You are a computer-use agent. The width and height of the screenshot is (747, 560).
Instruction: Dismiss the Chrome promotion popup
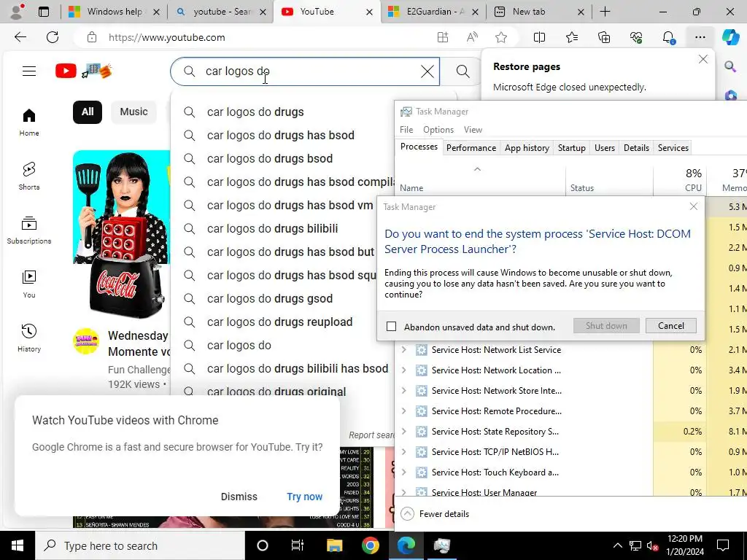coord(239,497)
